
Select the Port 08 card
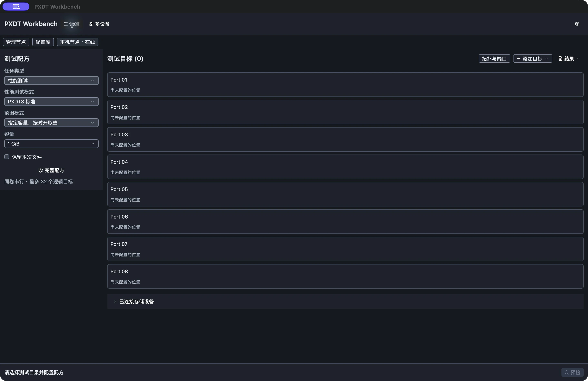coord(345,276)
